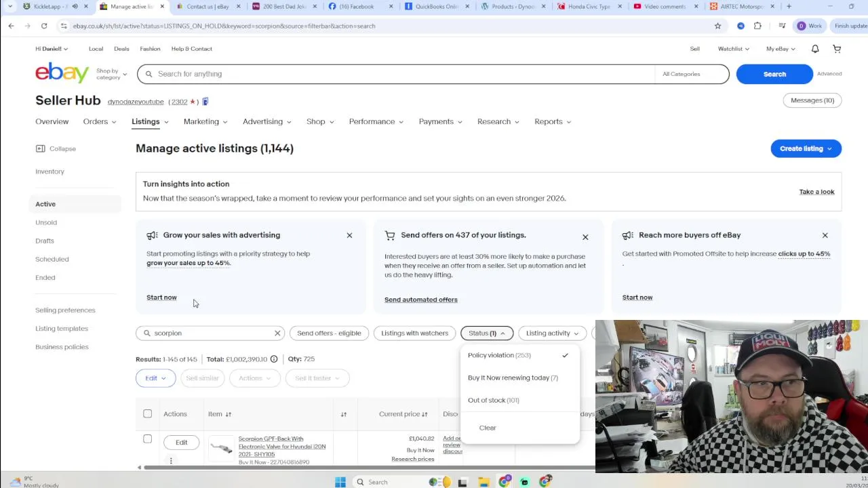Click the Create listing button

point(806,148)
